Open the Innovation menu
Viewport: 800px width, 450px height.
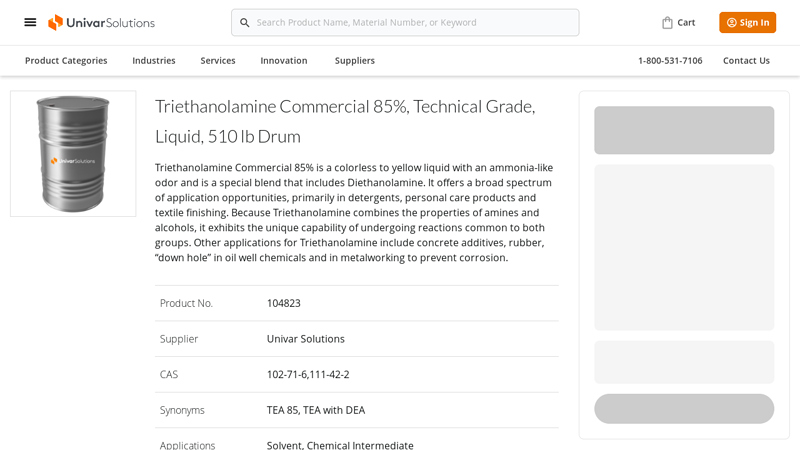(x=284, y=61)
